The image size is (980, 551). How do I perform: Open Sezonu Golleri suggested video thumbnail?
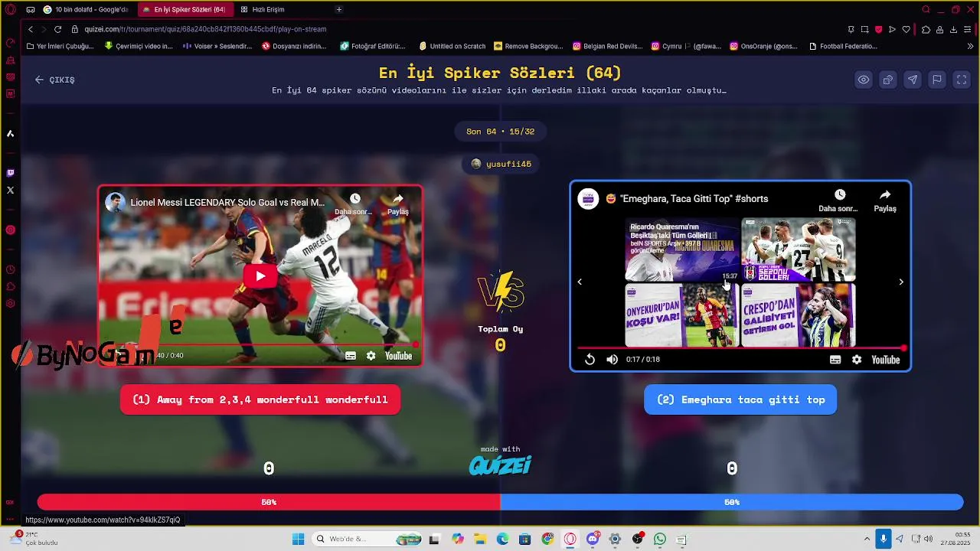pos(799,250)
